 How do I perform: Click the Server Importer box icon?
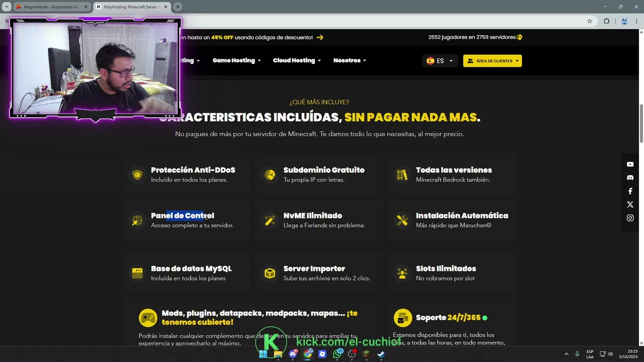270,273
